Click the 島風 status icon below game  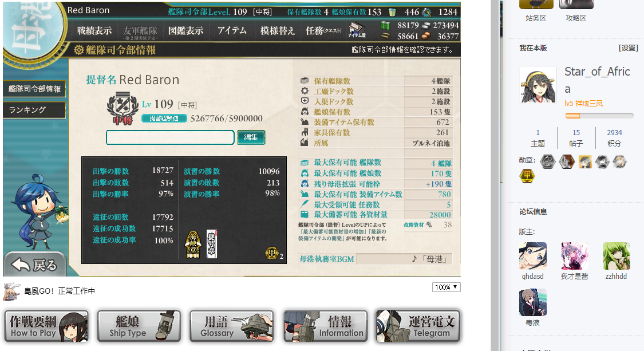tap(11, 290)
